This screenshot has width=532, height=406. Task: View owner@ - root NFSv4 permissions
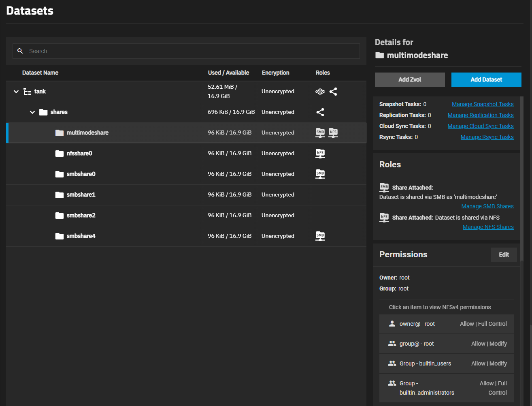tap(446, 324)
